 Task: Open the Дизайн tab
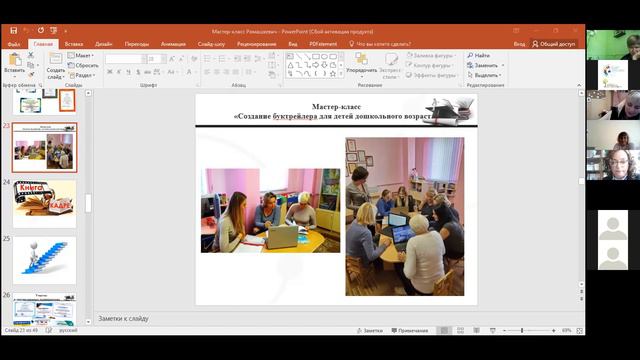(x=104, y=44)
